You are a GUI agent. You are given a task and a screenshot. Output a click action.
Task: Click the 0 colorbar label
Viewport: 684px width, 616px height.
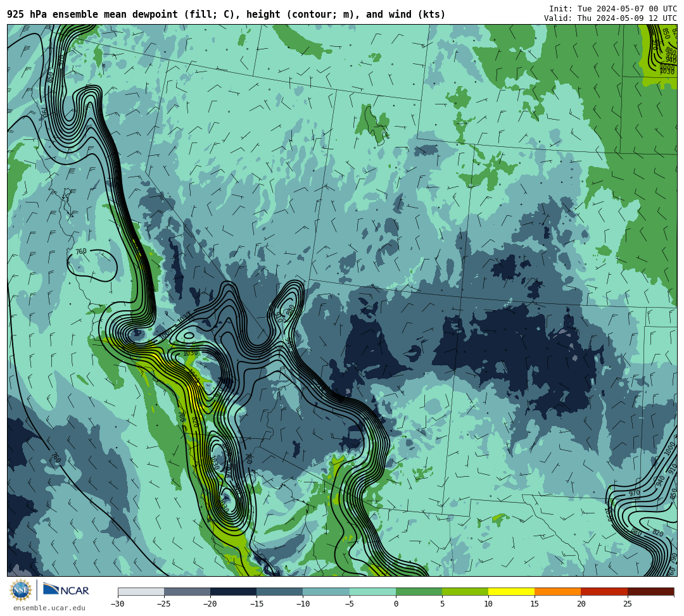[396, 604]
